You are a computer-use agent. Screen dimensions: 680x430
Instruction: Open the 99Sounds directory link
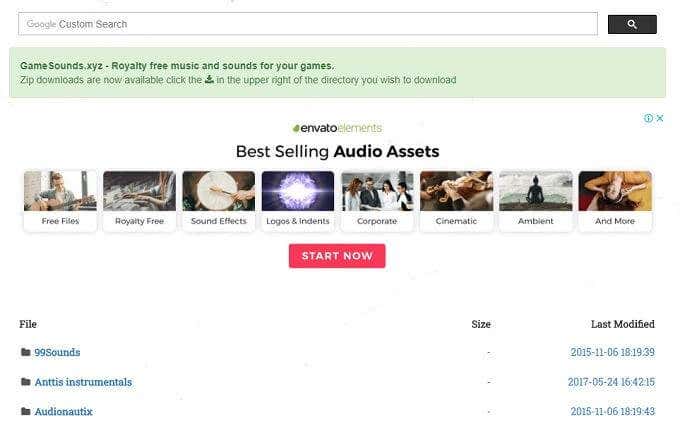coord(57,352)
